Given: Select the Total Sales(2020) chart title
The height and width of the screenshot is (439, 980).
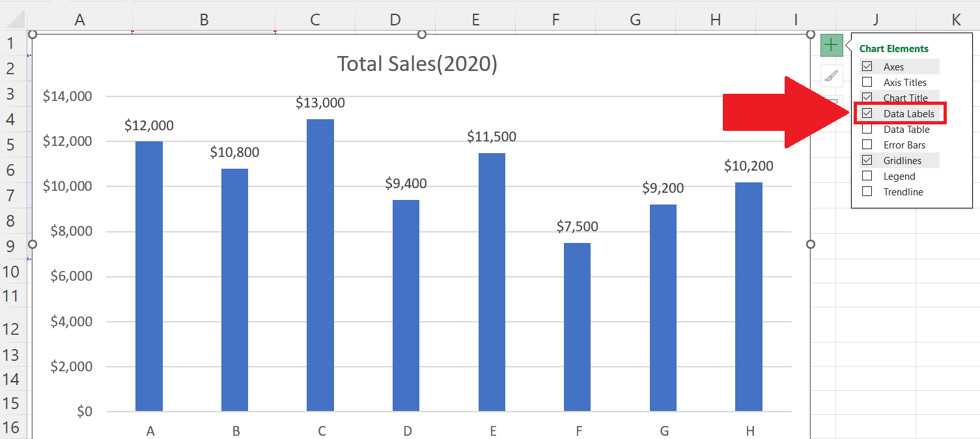Looking at the screenshot, I should tap(417, 63).
